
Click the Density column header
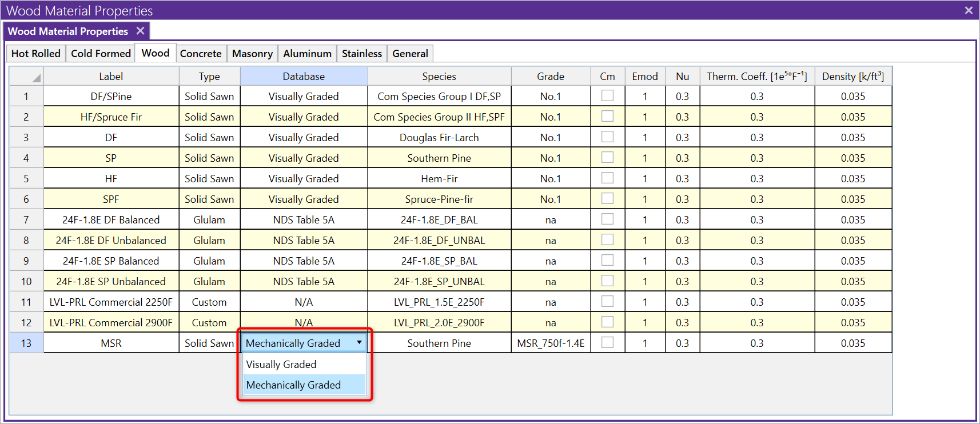852,77
